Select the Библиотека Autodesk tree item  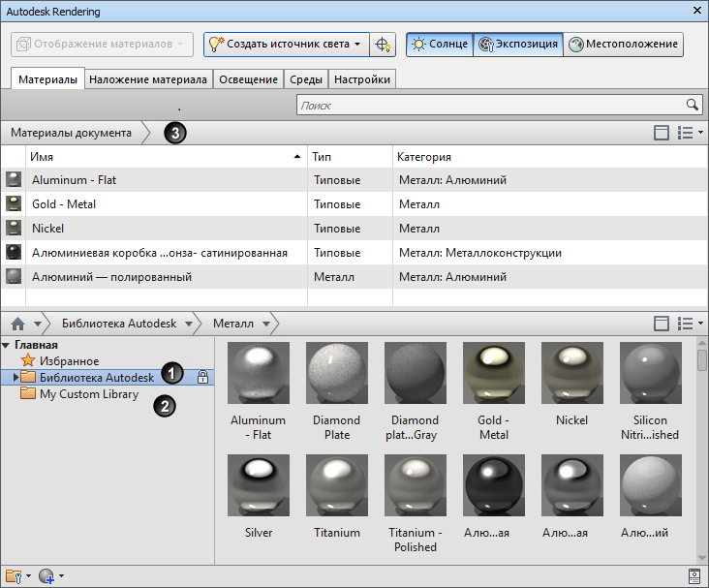[x=108, y=377]
